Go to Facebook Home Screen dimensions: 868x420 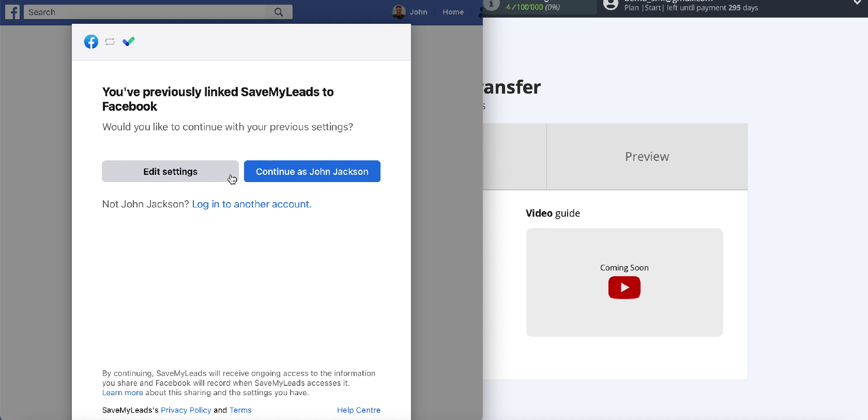click(453, 12)
